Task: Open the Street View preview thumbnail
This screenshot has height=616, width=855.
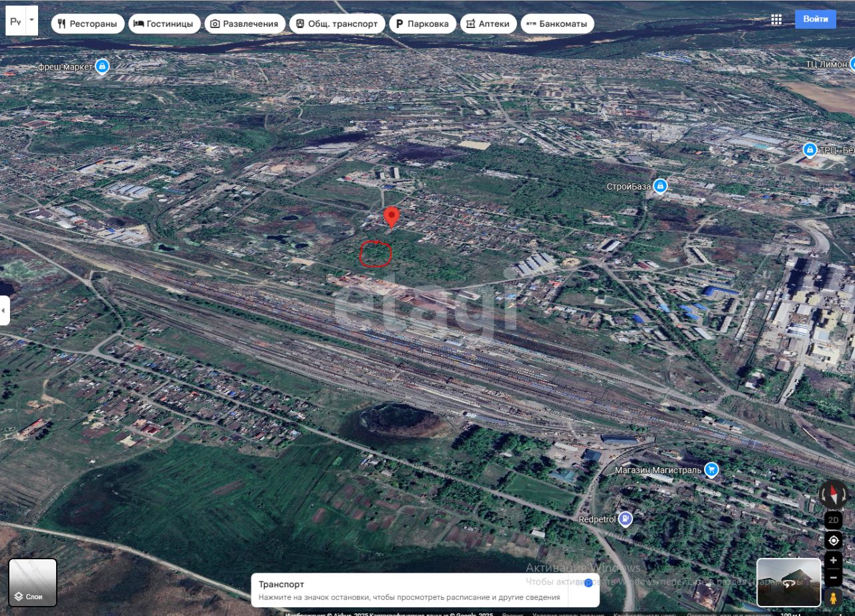Action: coord(789,583)
